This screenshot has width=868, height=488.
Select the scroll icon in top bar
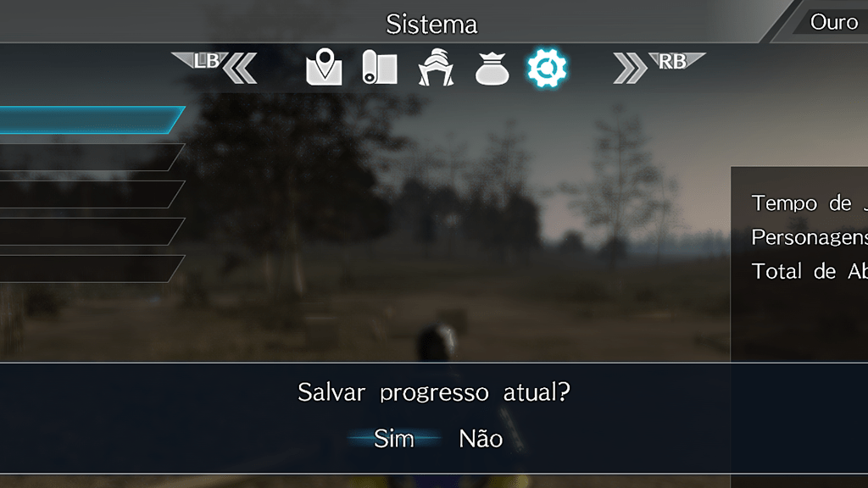click(380, 68)
